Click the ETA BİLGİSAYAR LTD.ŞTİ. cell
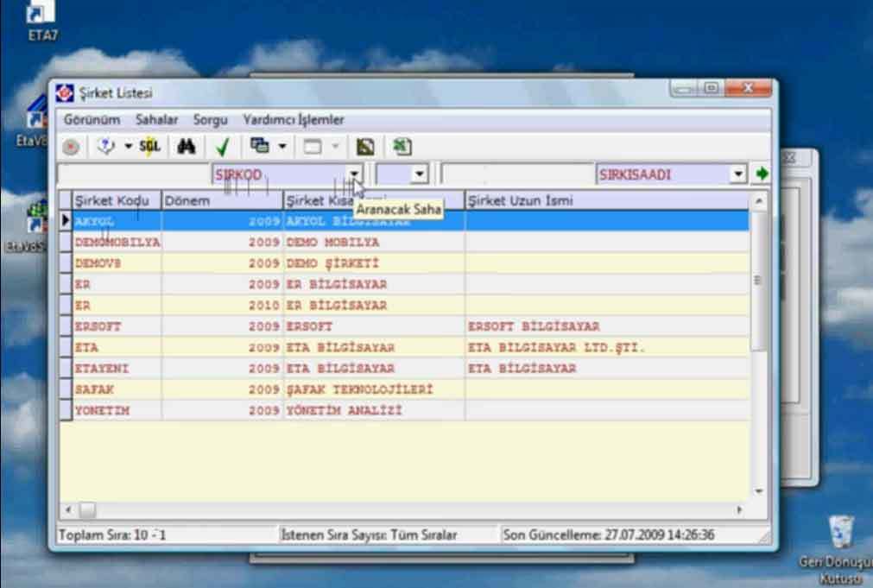Image resolution: width=873 pixels, height=588 pixels. (x=607, y=347)
